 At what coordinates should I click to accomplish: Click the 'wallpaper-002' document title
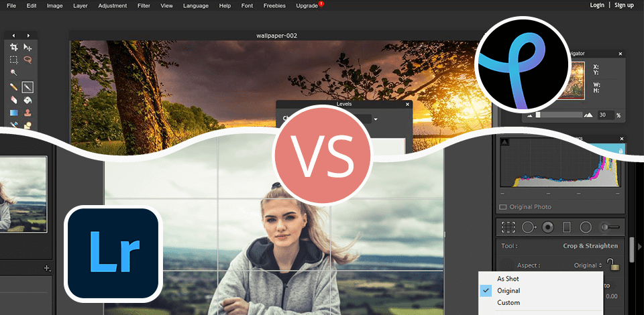tap(277, 36)
